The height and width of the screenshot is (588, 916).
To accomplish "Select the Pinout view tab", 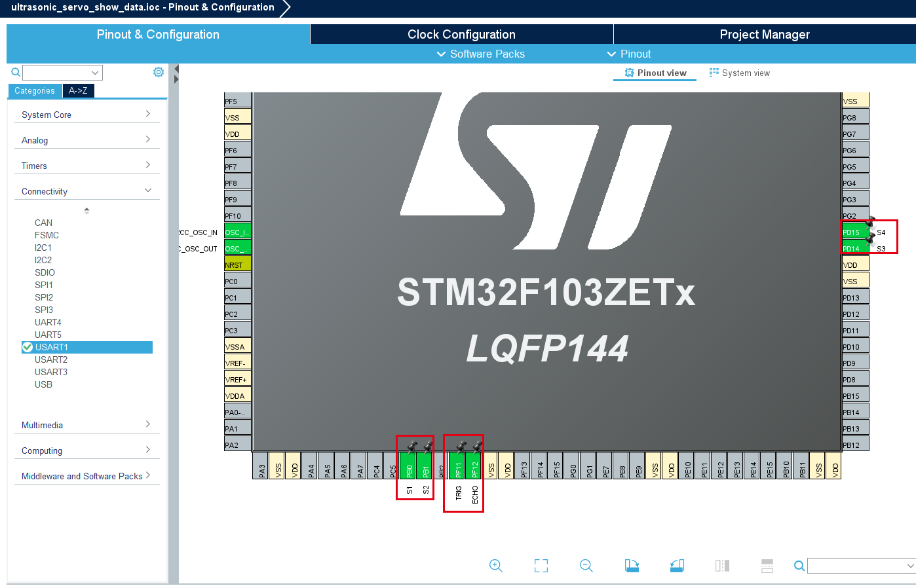I will [x=655, y=73].
